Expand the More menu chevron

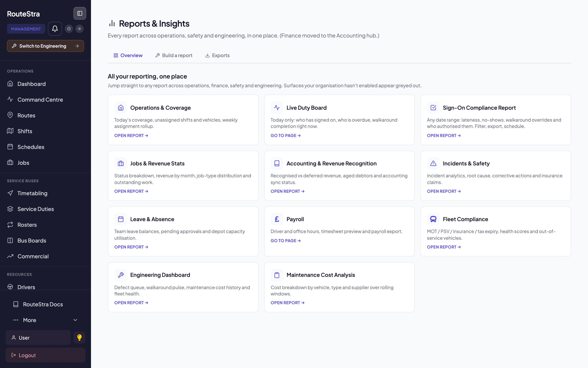tap(75, 320)
